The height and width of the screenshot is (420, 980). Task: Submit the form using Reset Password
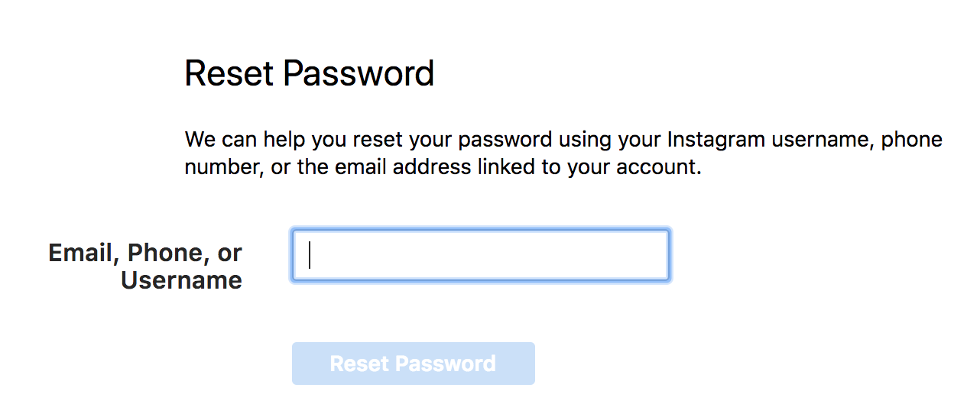(413, 363)
